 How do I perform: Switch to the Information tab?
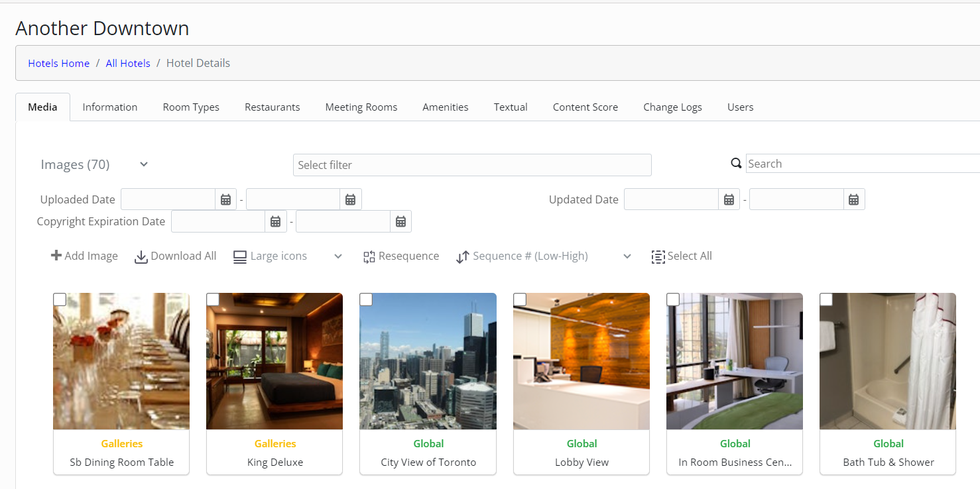point(110,107)
